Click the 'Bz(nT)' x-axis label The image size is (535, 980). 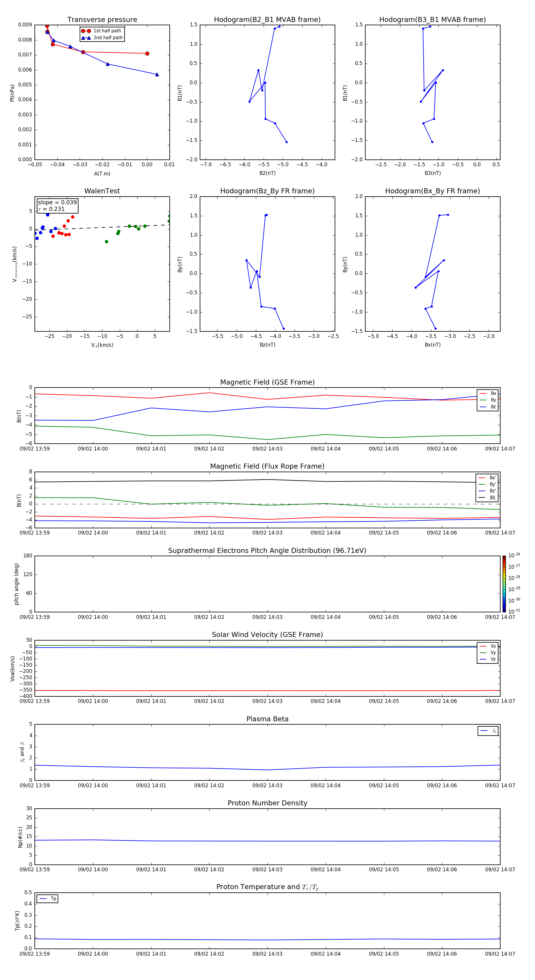click(267, 345)
